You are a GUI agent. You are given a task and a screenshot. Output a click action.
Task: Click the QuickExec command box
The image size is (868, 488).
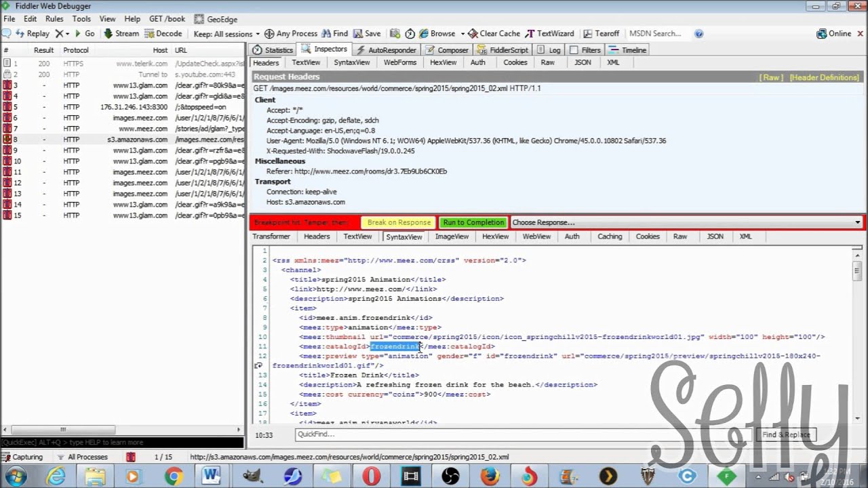(x=122, y=443)
